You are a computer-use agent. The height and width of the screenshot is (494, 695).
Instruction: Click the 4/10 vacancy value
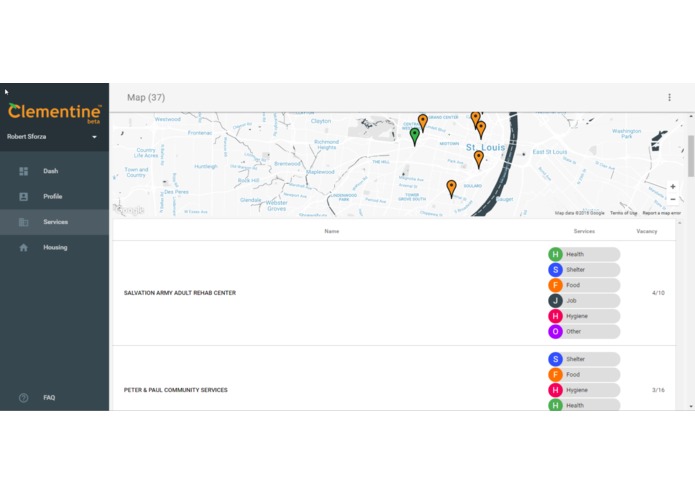click(x=658, y=293)
